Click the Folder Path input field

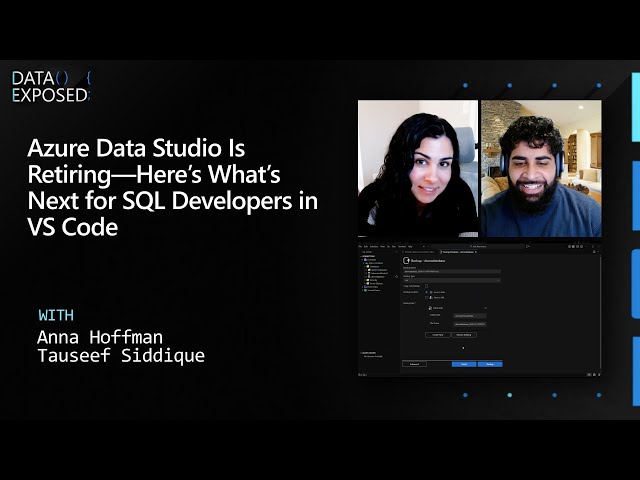(470, 316)
